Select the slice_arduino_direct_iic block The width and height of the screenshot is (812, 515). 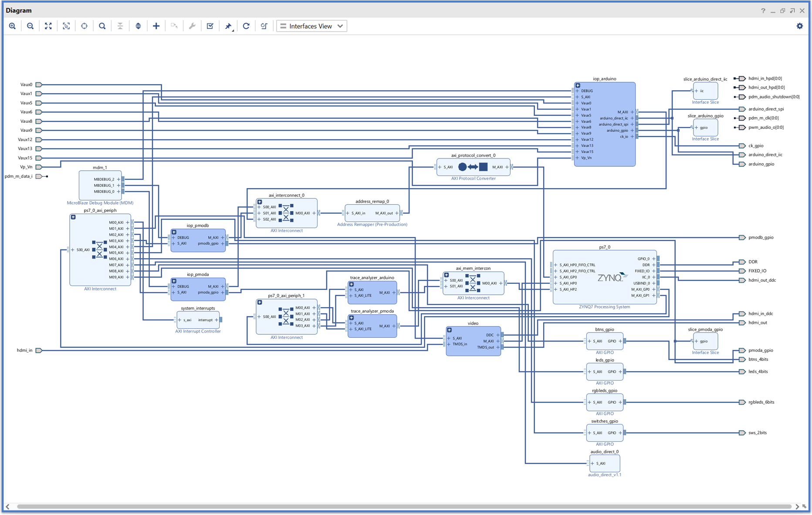(705, 91)
